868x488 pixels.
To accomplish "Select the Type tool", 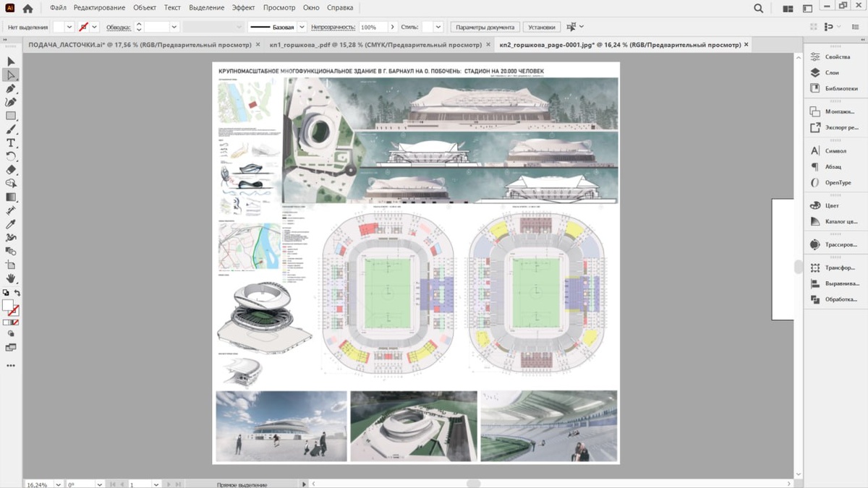I will click(11, 143).
